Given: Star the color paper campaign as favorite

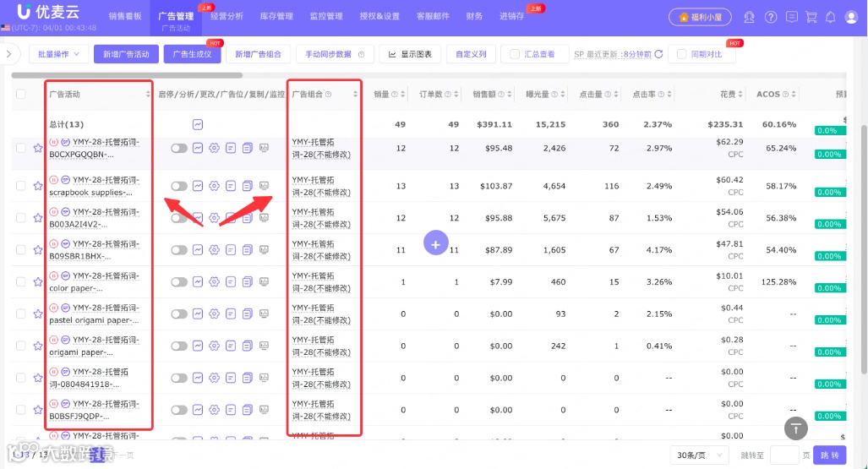Looking at the screenshot, I should pos(38,282).
